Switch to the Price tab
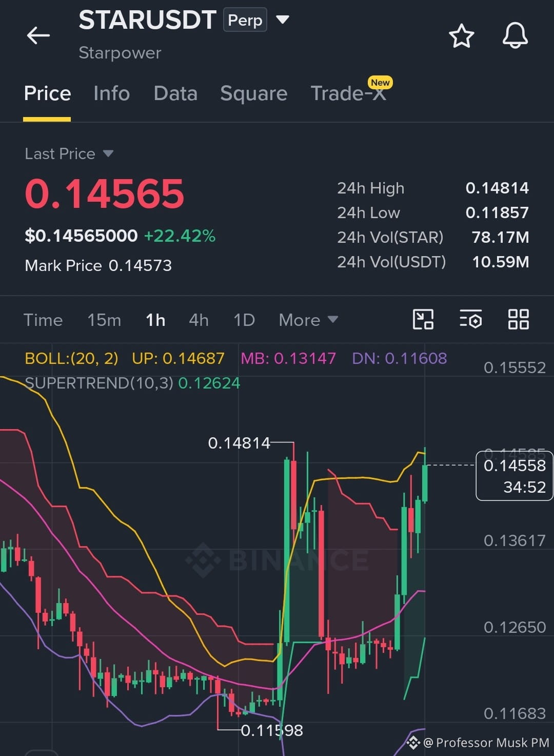The width and height of the screenshot is (554, 756). pos(47,93)
